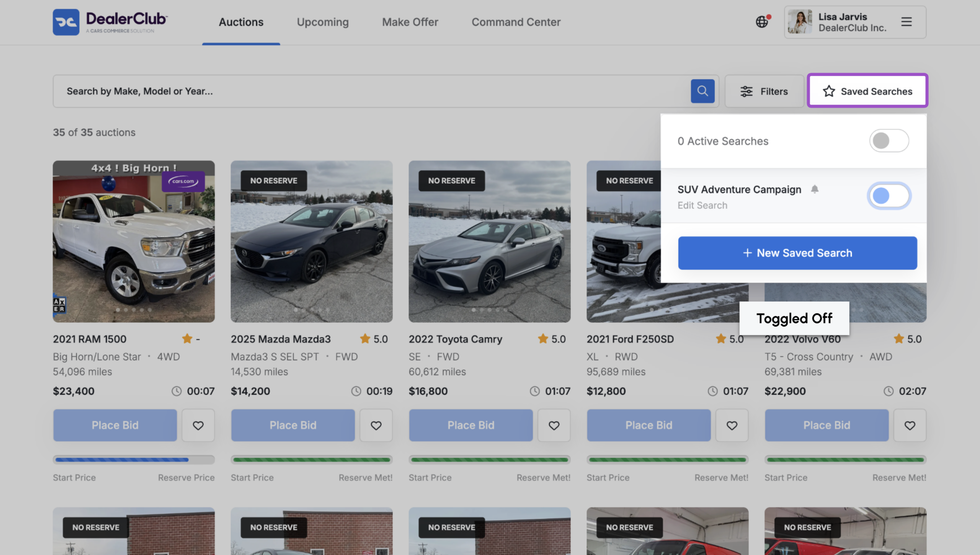Click the clock icon on Toyota Camry card
The height and width of the screenshot is (555, 980).
coord(535,391)
